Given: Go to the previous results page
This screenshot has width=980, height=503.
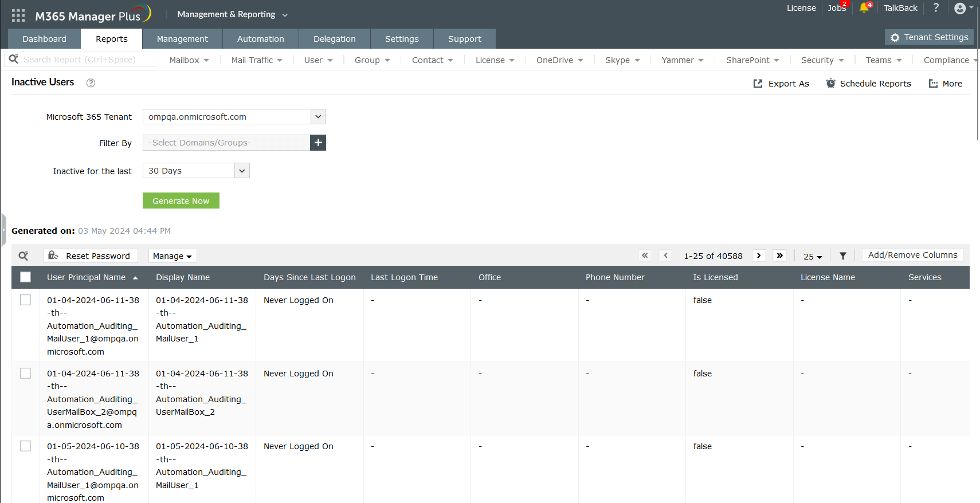Looking at the screenshot, I should [x=665, y=256].
